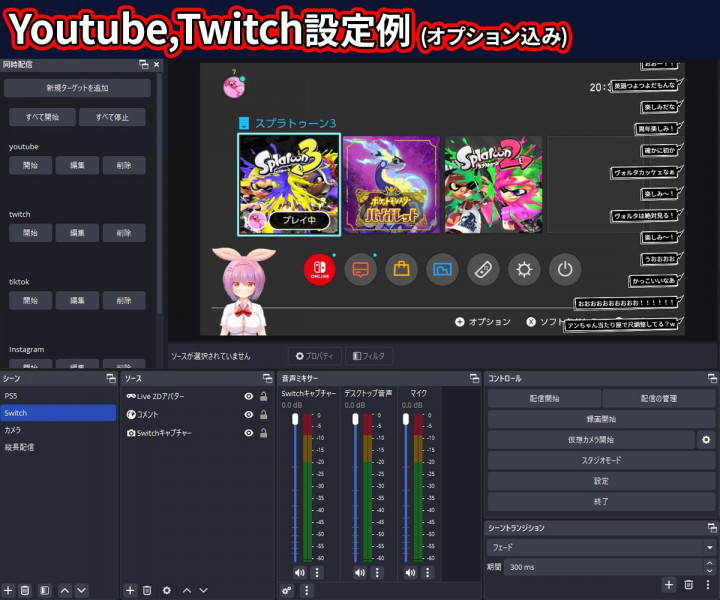This screenshot has height=600, width=720.
Task: Add a new source with plus icon
Action: (130, 590)
